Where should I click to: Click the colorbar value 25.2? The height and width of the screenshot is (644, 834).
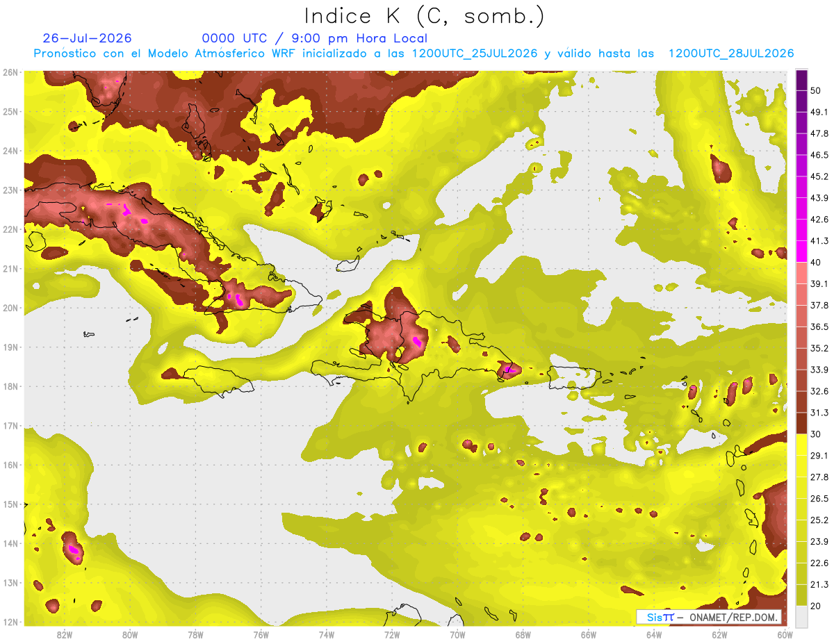819,520
